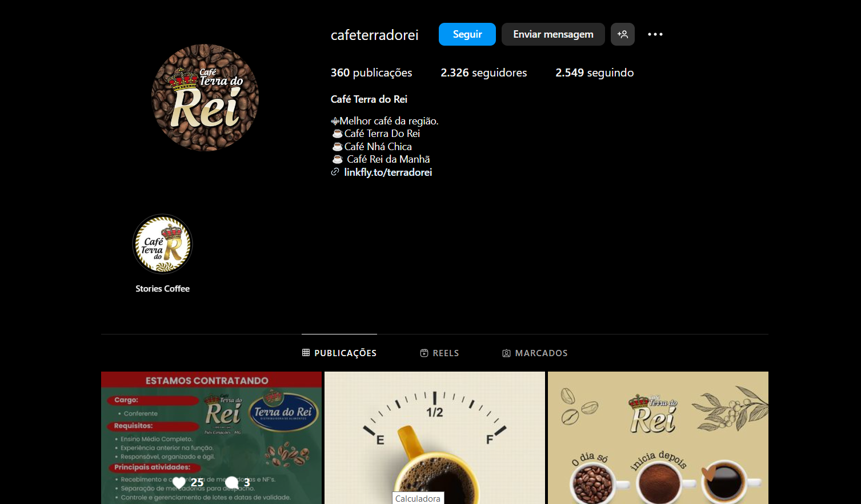Click the 'Melhor café da região.' bio line
This screenshot has height=504, width=861.
pyautogui.click(x=389, y=121)
